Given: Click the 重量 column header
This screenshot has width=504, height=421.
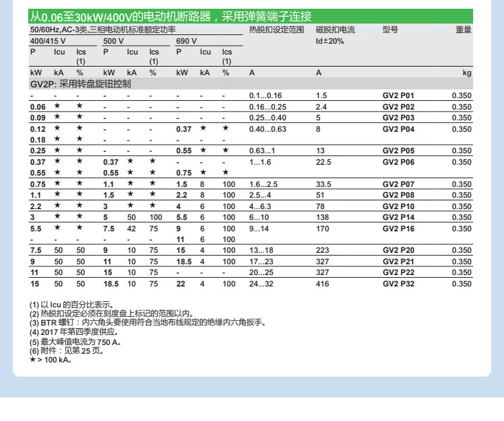Looking at the screenshot, I should (464, 30).
